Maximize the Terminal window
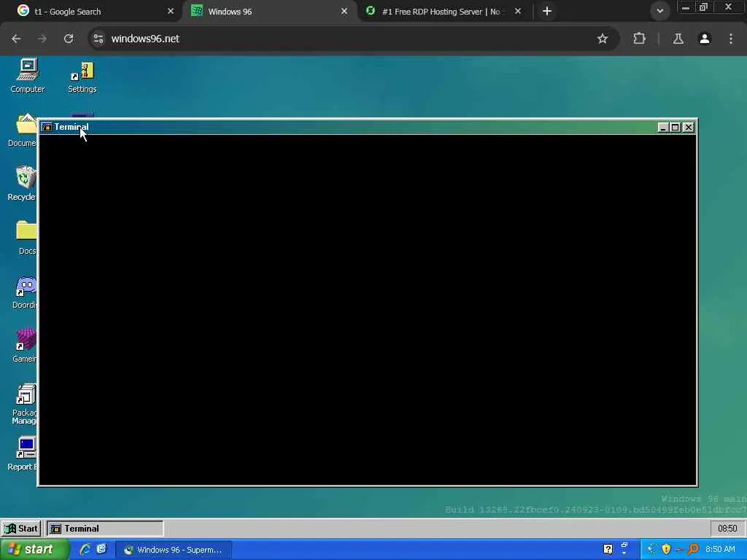This screenshot has width=747, height=560. tap(675, 127)
